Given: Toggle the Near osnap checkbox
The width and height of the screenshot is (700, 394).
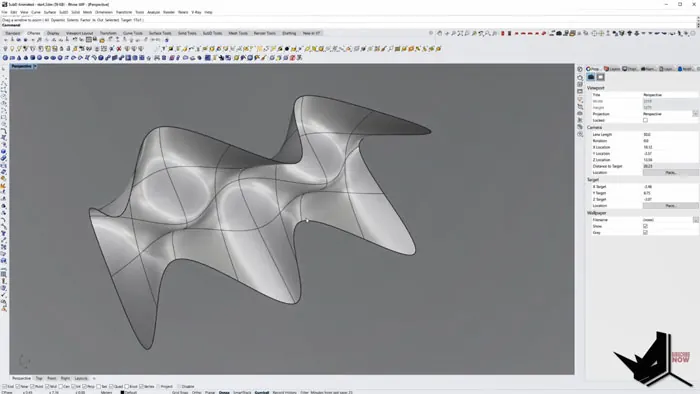Looking at the screenshot, I should 18,386.
